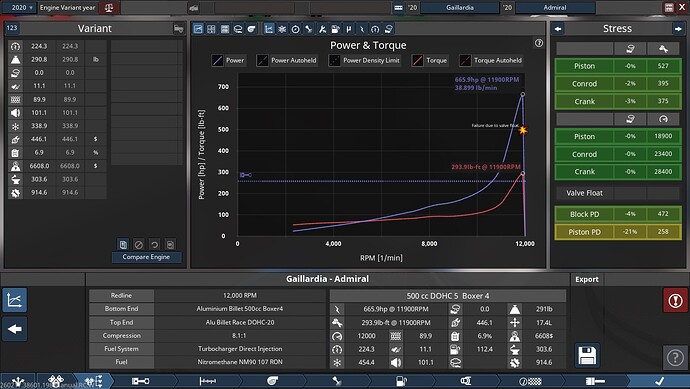The height and width of the screenshot is (389, 690).
Task: Click the Valve Float label
Action: (584, 193)
